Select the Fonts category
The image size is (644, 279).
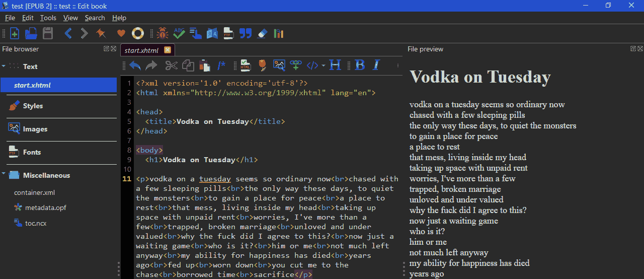32,152
